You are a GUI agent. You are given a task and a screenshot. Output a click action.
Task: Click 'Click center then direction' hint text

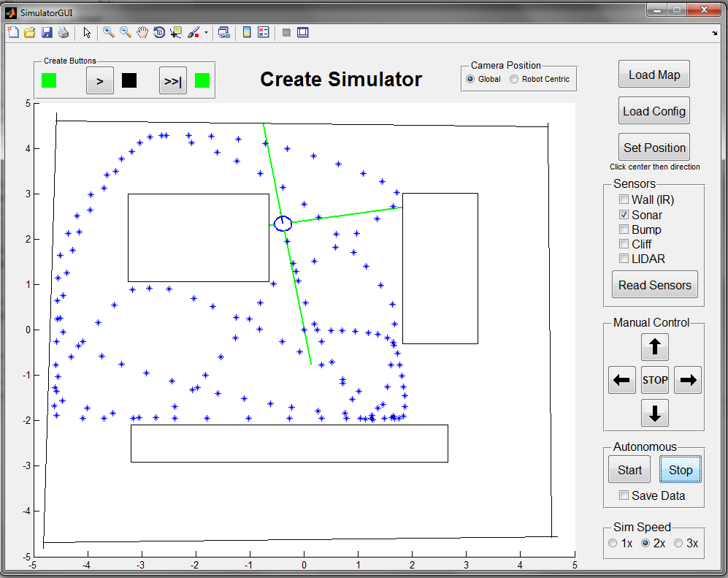point(655,167)
